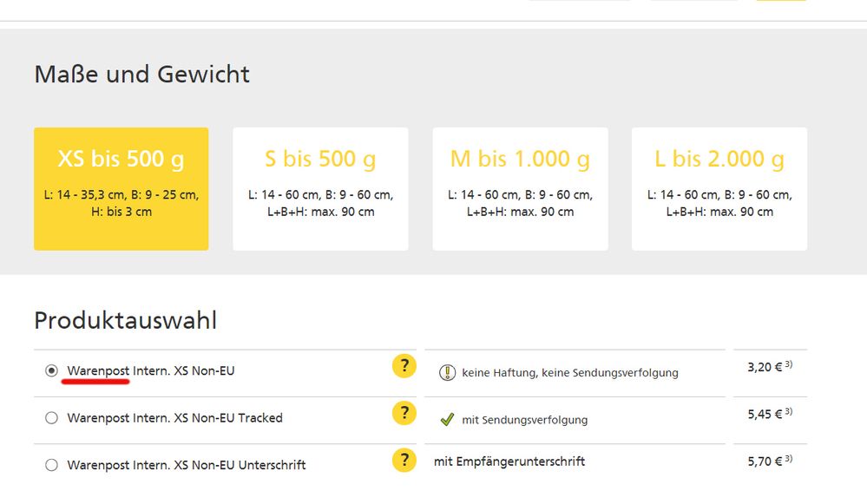Click the 5,70 € price
The image size is (867, 504).
pyautogui.click(x=765, y=461)
